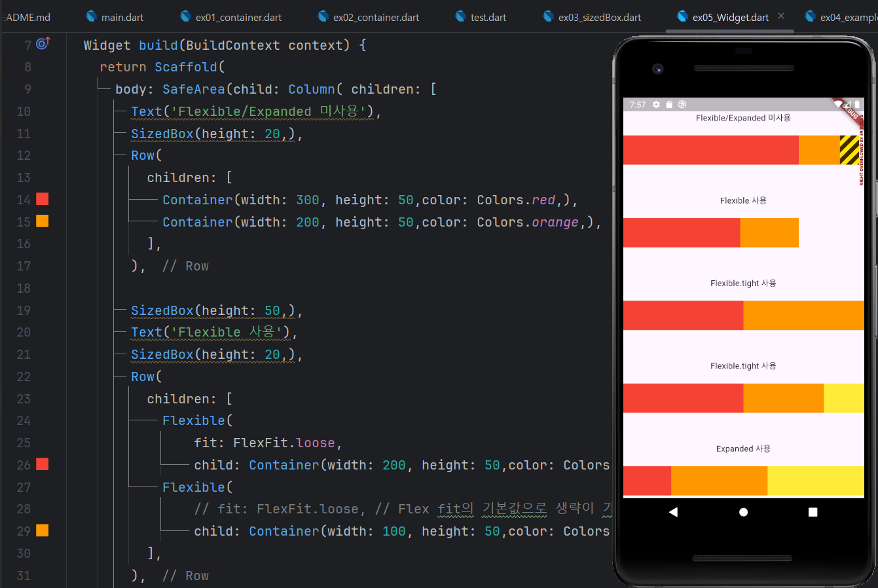Image resolution: width=878 pixels, height=588 pixels.
Task: Click the 'Text('Flexible 사용')' code on line 20
Action: click(211, 332)
